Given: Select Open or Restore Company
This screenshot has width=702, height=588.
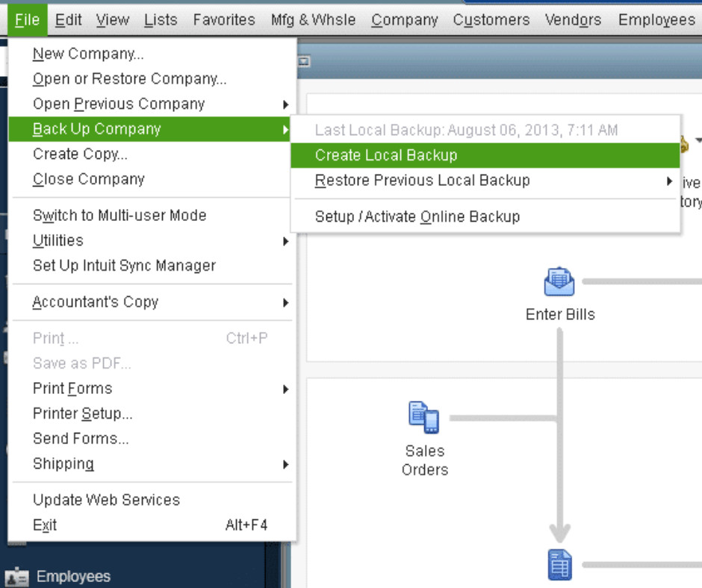Looking at the screenshot, I should tap(129, 78).
